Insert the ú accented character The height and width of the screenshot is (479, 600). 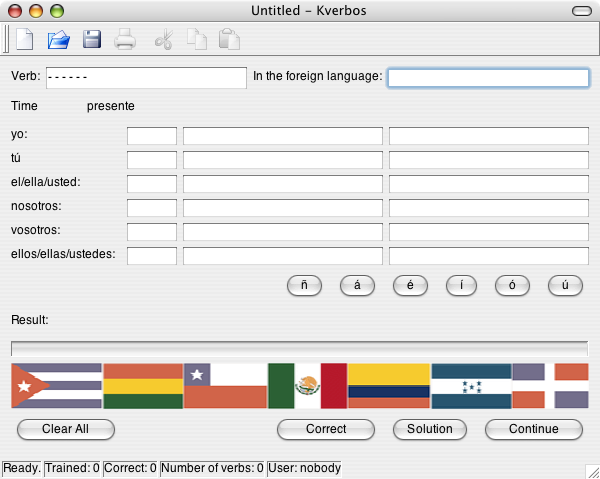click(565, 285)
